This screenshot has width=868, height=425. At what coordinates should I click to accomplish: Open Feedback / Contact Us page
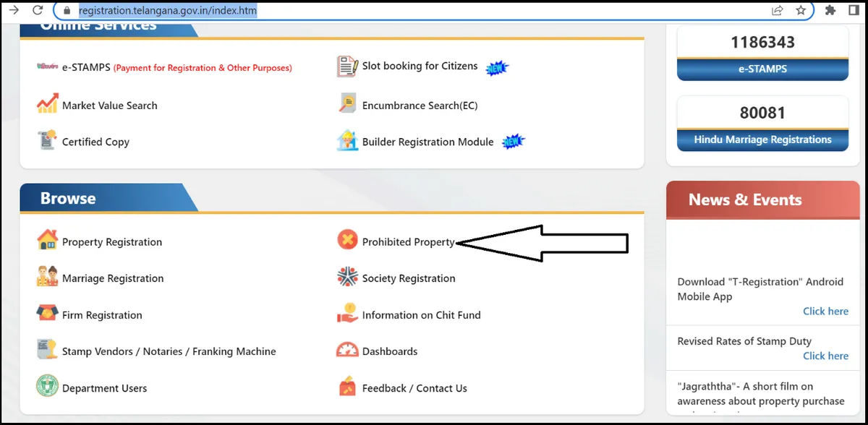pyautogui.click(x=414, y=388)
